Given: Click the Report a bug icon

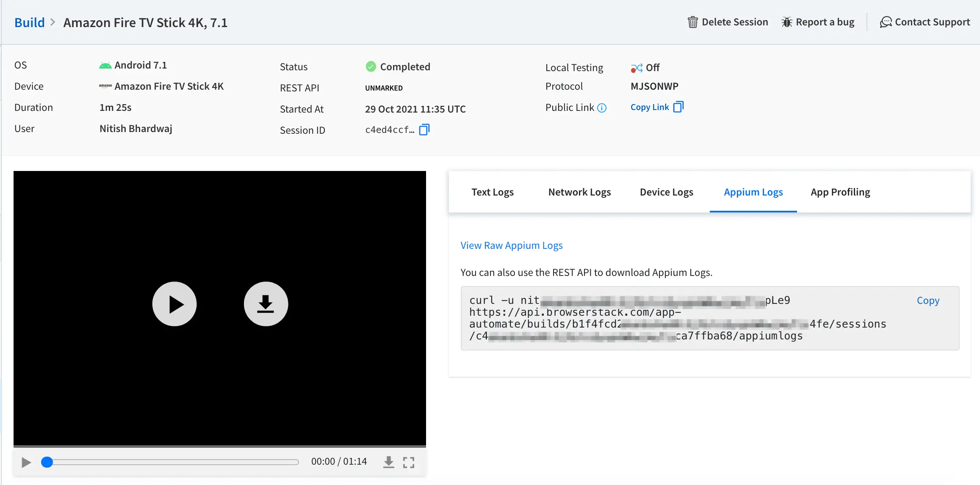Looking at the screenshot, I should pos(786,22).
